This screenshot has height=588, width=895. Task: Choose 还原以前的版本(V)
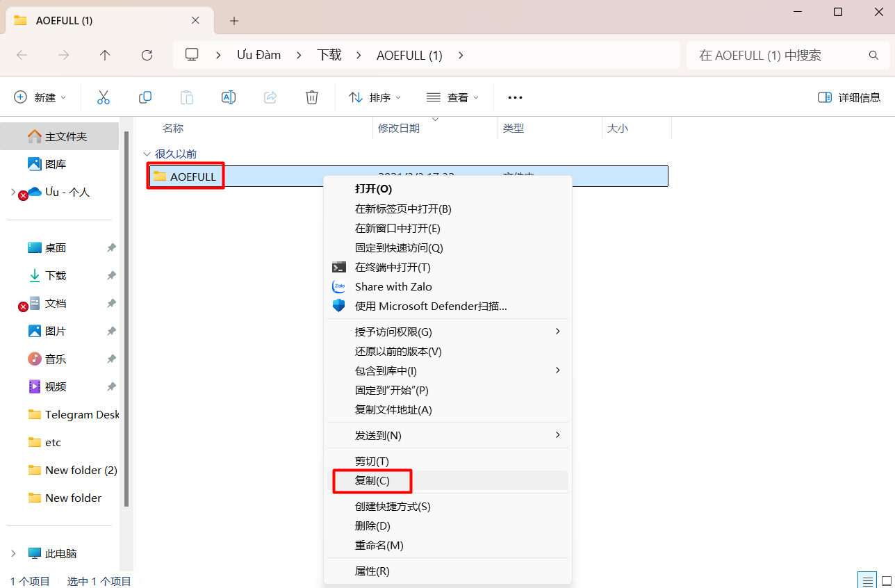(447, 352)
